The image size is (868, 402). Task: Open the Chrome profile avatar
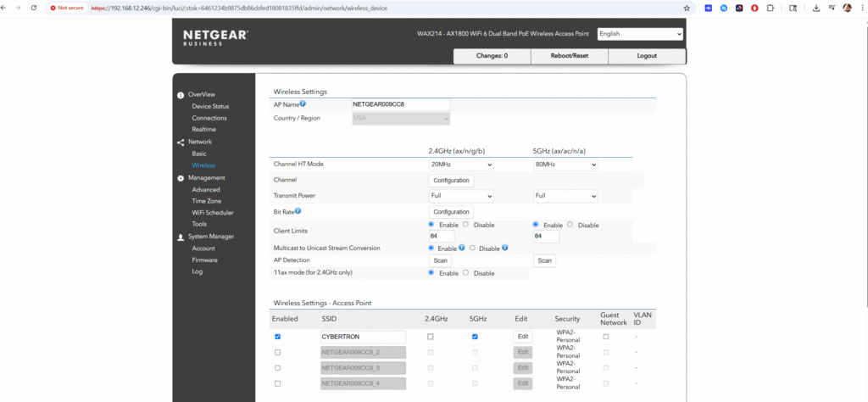[x=847, y=8]
